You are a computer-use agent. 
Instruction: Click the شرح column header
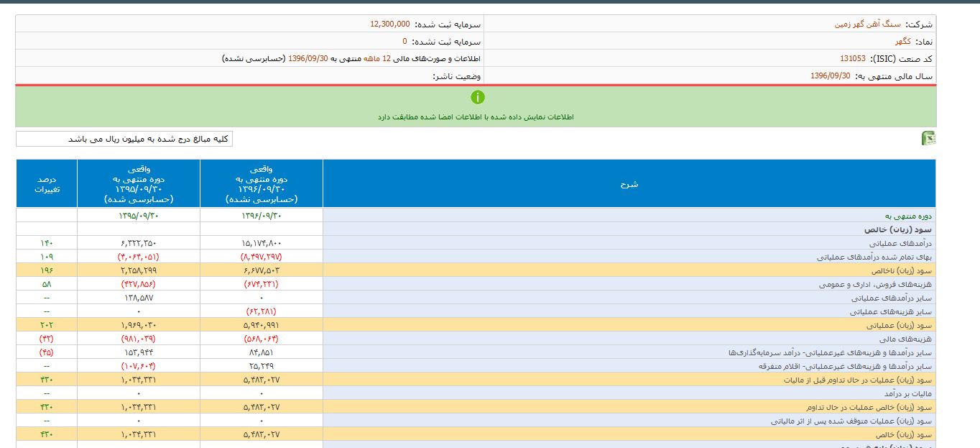pyautogui.click(x=629, y=184)
